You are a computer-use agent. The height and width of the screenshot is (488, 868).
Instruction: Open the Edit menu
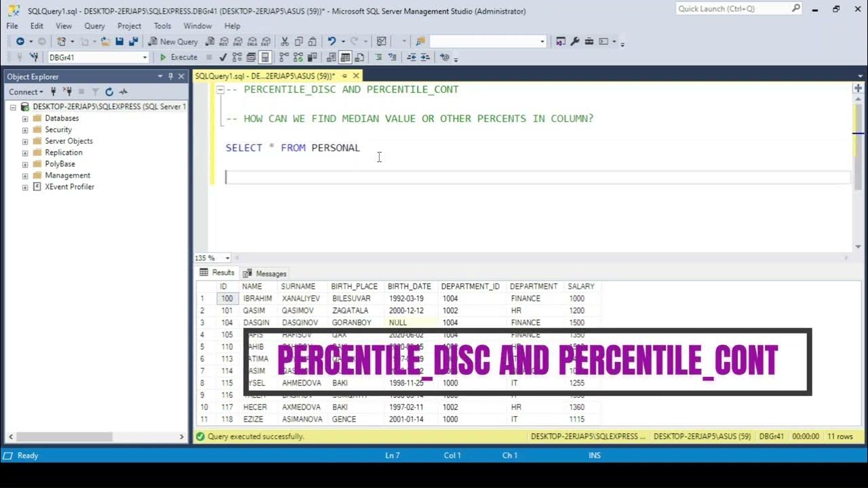point(37,26)
